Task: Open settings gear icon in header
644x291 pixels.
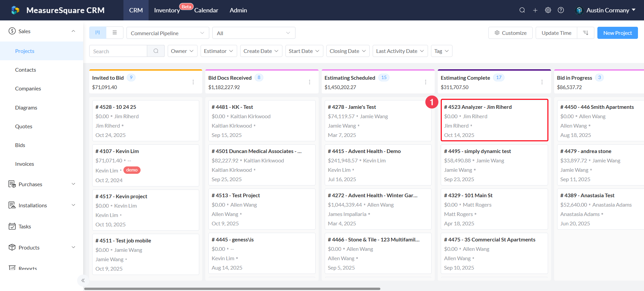Action: click(548, 10)
